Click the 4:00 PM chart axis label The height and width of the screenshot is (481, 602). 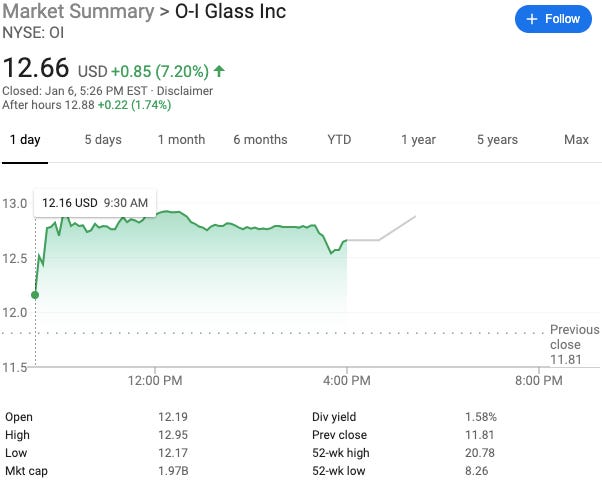coord(347,381)
